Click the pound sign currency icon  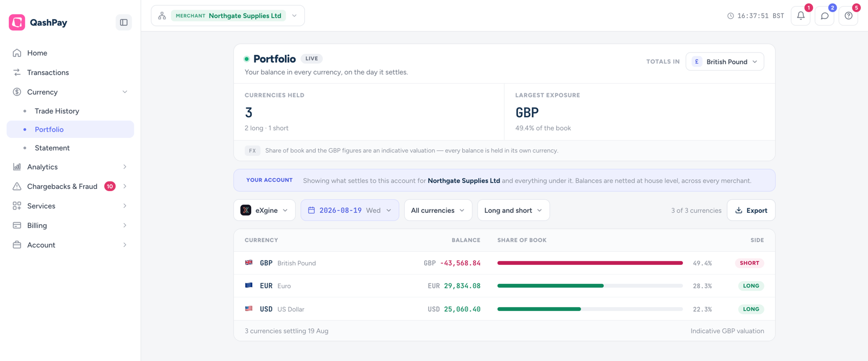(x=697, y=61)
